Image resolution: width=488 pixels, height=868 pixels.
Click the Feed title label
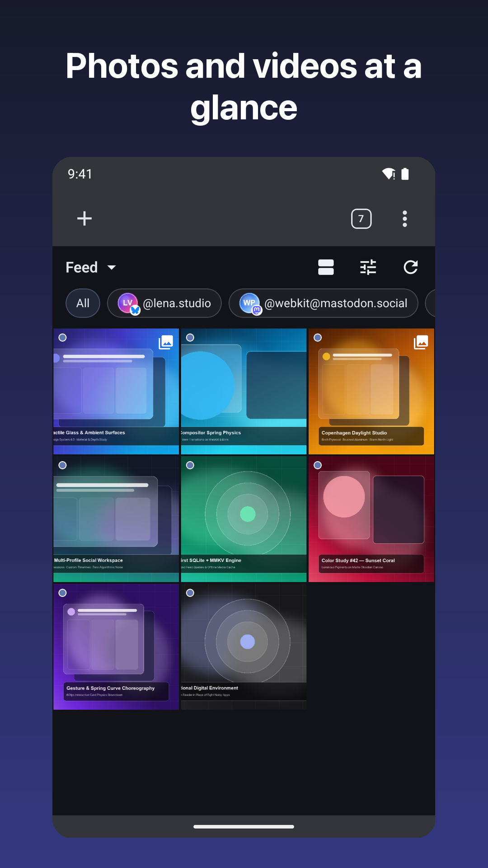point(82,268)
